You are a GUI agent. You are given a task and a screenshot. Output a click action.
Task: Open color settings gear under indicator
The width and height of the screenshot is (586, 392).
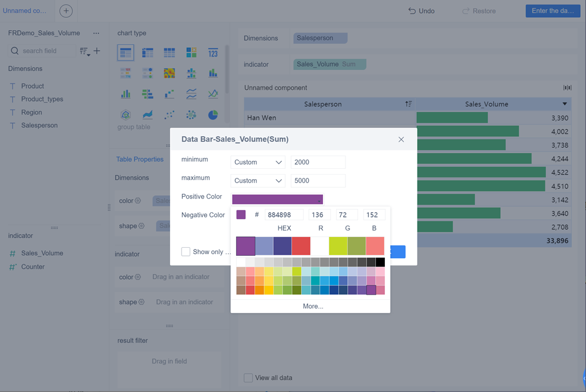pyautogui.click(x=138, y=277)
